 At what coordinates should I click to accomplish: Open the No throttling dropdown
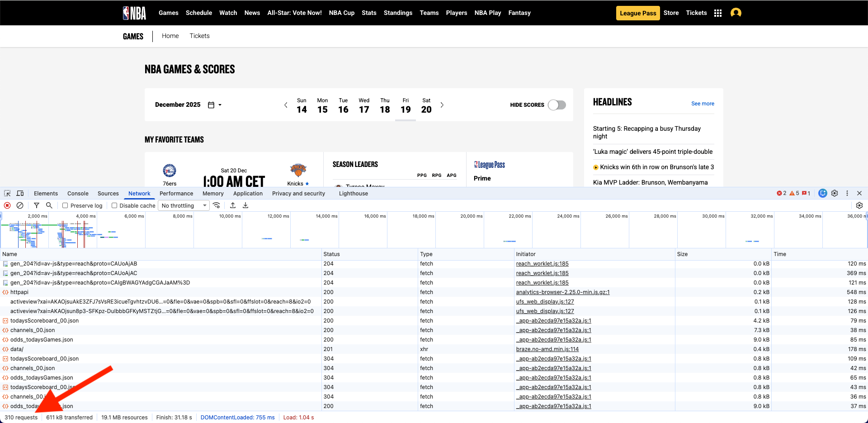tap(183, 205)
